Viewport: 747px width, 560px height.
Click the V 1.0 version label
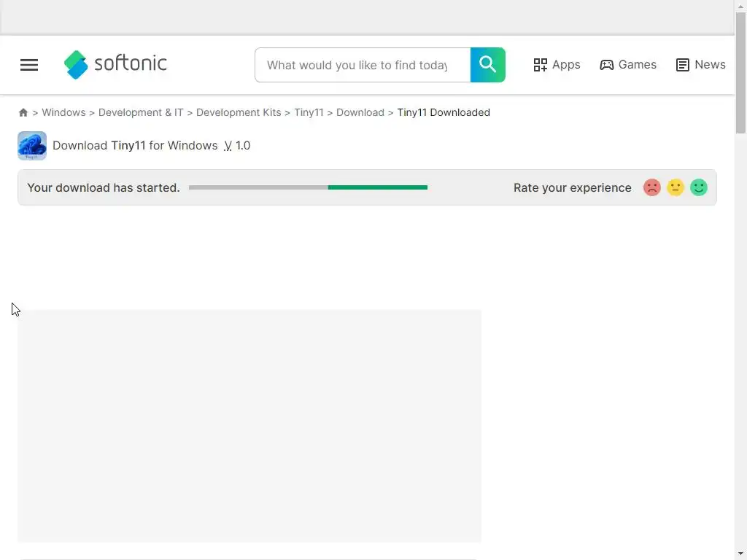237,146
